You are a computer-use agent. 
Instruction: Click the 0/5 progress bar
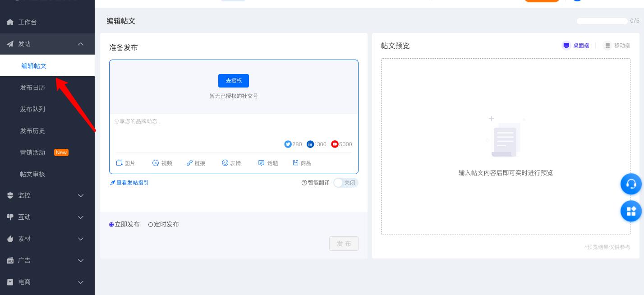click(602, 21)
